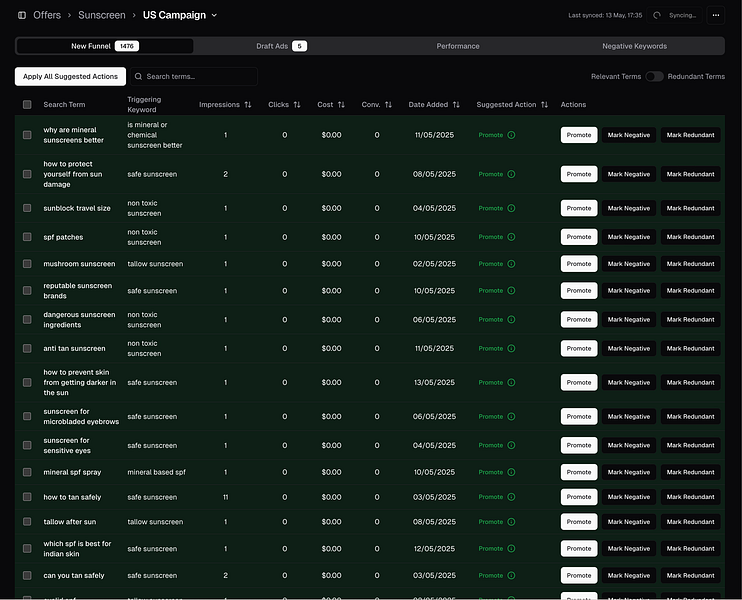This screenshot has height=600, width=742.
Task: Tick checkbox for 'mineral spf spray' row
Action: tap(27, 472)
